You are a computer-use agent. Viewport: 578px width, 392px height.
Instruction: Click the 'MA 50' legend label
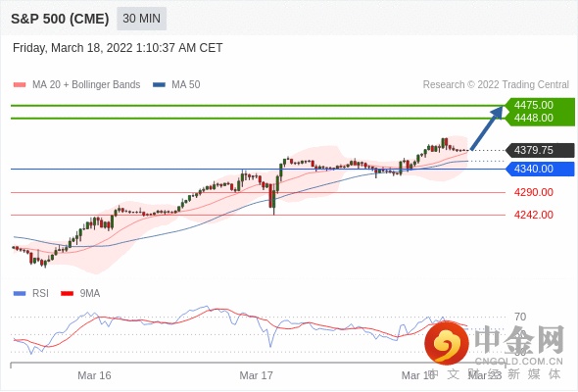186,85
